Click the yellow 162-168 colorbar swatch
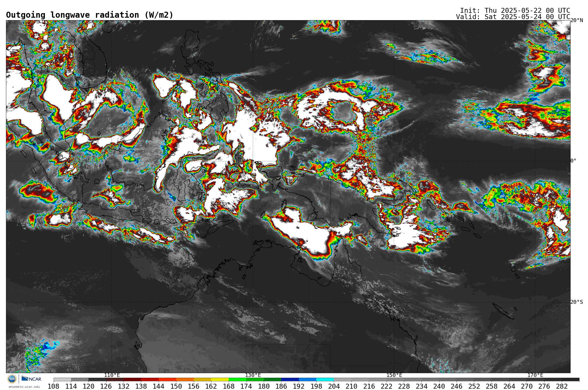This screenshot has height=390, width=588. 220,379
